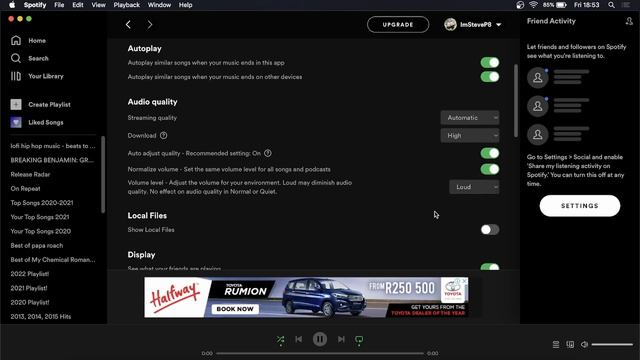Viewport: 640px width, 360px height.
Task: Click the Wi-Fi status icon
Action: [x=533, y=5]
